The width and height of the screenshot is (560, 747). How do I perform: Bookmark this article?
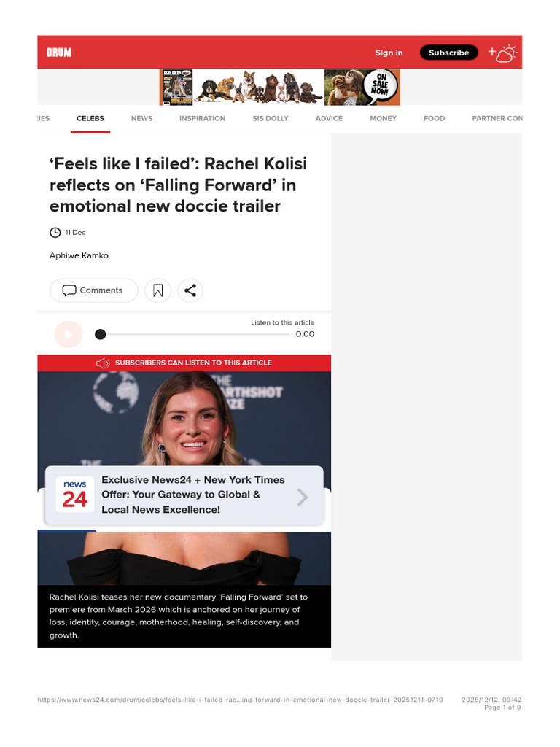tap(157, 290)
